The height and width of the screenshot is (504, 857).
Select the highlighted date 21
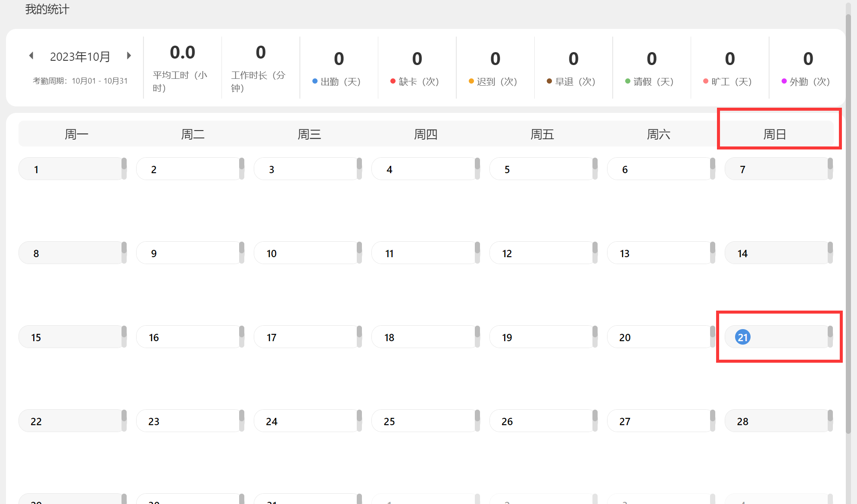(743, 337)
